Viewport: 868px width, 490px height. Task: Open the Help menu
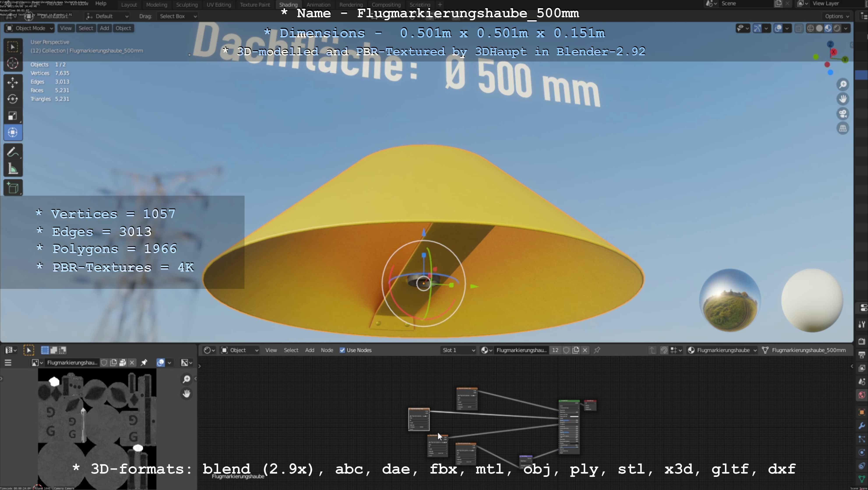click(101, 4)
